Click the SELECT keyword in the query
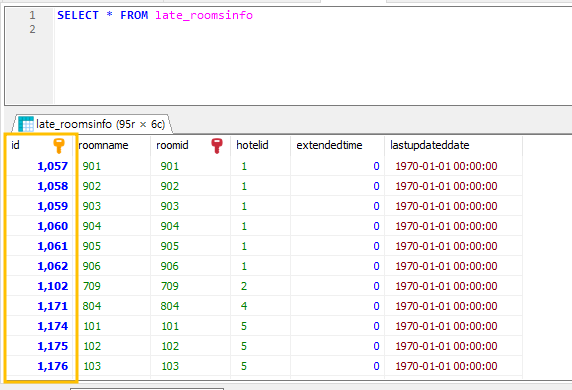 (x=78, y=15)
